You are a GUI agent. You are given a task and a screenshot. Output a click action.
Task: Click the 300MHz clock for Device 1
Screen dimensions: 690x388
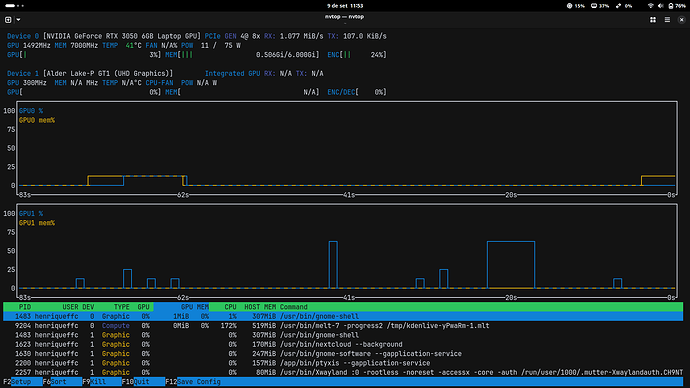(x=34, y=83)
